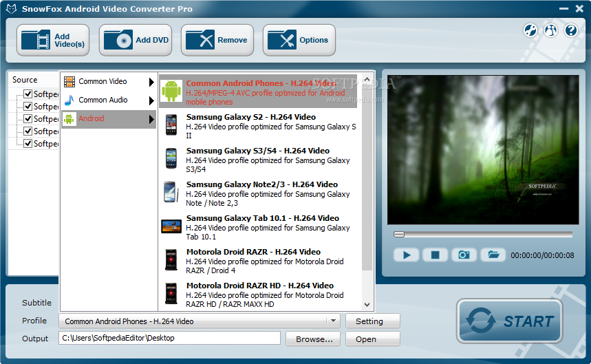
Task: Take a snapshot with the camera icon
Action: tap(464, 255)
